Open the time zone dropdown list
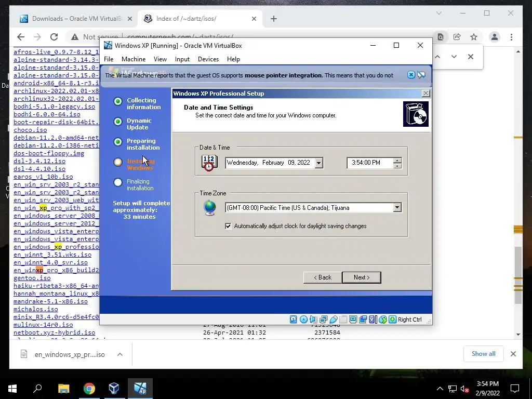 click(x=397, y=208)
